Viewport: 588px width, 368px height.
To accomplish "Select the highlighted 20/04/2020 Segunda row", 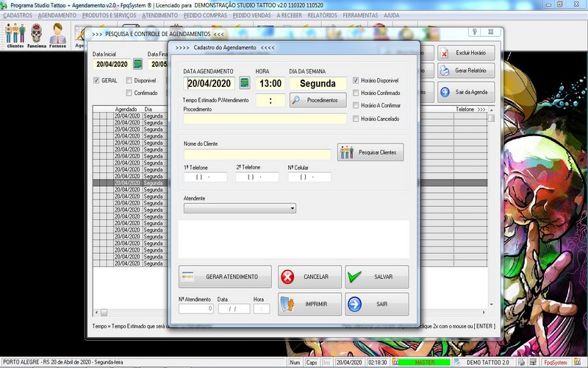I will tap(290, 183).
